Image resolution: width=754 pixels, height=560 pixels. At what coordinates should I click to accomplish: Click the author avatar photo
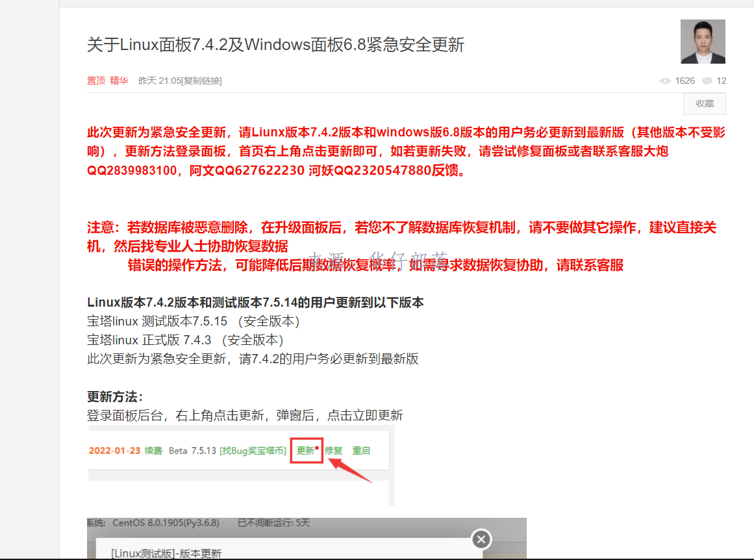coord(703,42)
